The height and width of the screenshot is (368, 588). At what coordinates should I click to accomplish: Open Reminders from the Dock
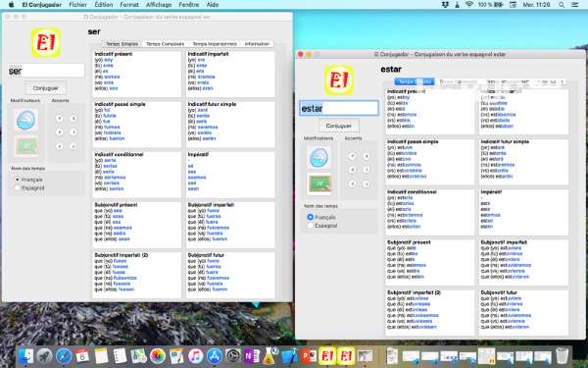[120, 356]
